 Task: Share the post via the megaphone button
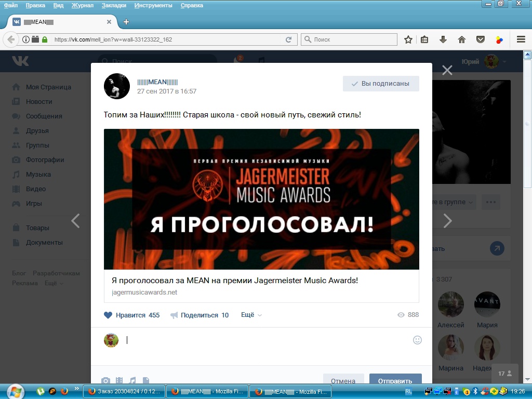(x=199, y=315)
